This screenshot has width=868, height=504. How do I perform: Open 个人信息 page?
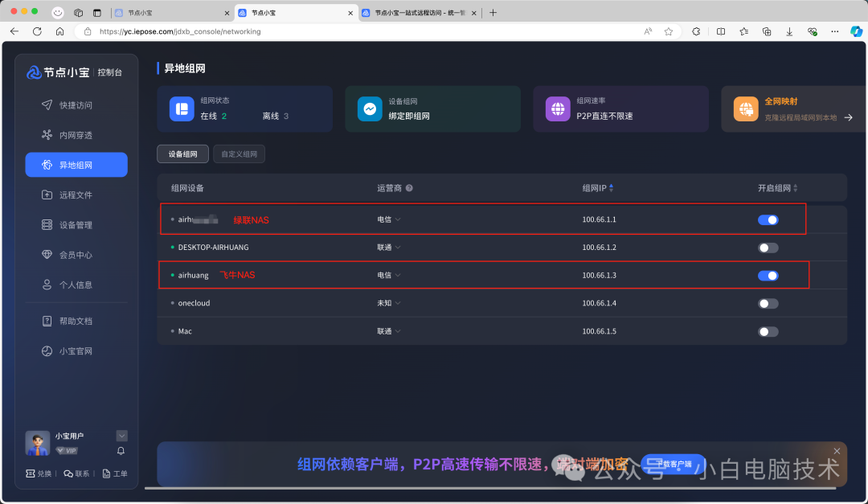click(76, 285)
